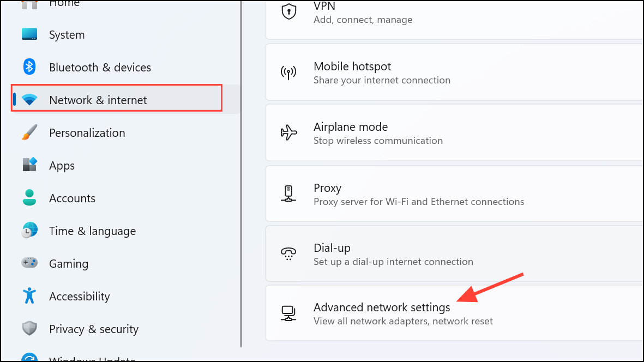Click the Advanced network settings monitor icon
Screen dimensions: 644x362
click(288, 313)
